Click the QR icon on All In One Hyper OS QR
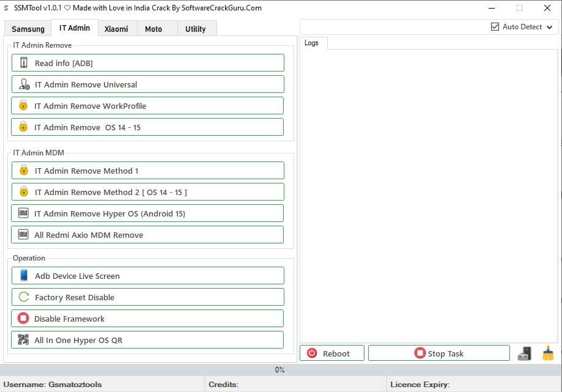 pos(23,339)
